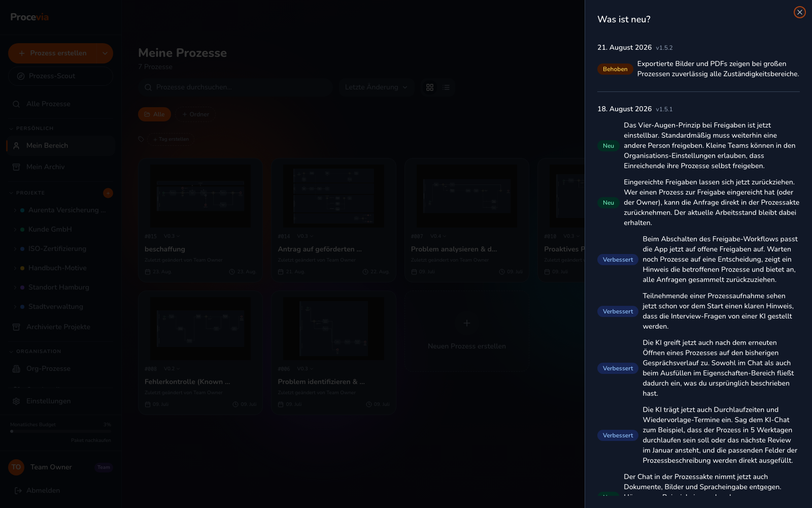Expand the ISO-Zertifizierung project
This screenshot has width=812, height=508.
click(15, 248)
